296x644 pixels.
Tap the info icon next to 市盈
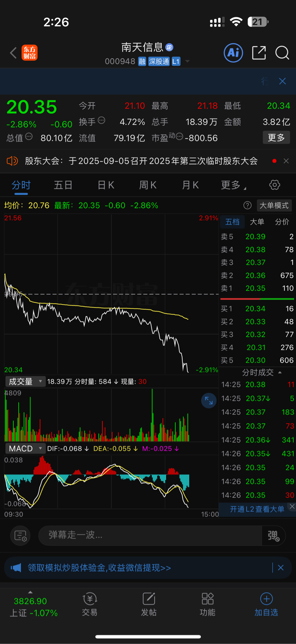coord(179,137)
